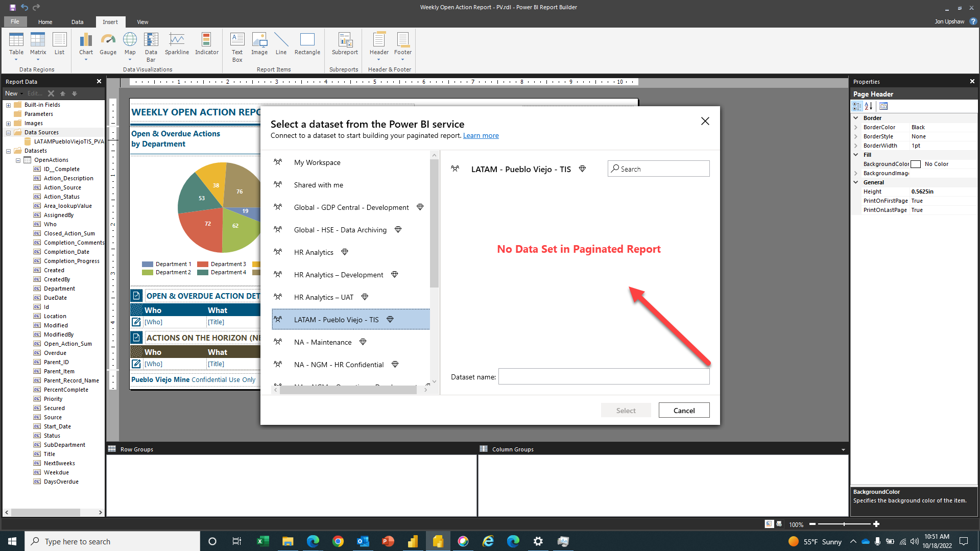The height and width of the screenshot is (551, 980).
Task: Switch to the Home ribbon tab
Action: pos(45,22)
